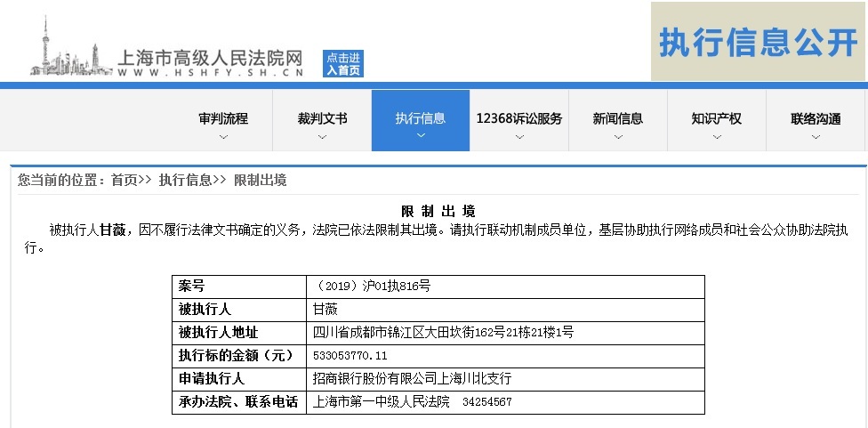This screenshot has width=868, height=428.
Task: Expand the chevron under 联络沟通
Action: pos(816,137)
